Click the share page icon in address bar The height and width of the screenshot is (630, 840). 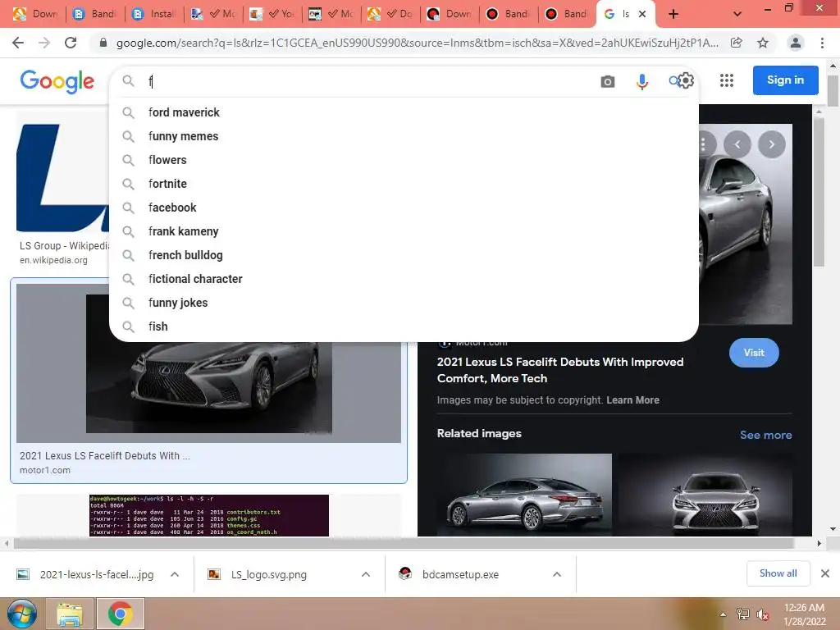[737, 43]
